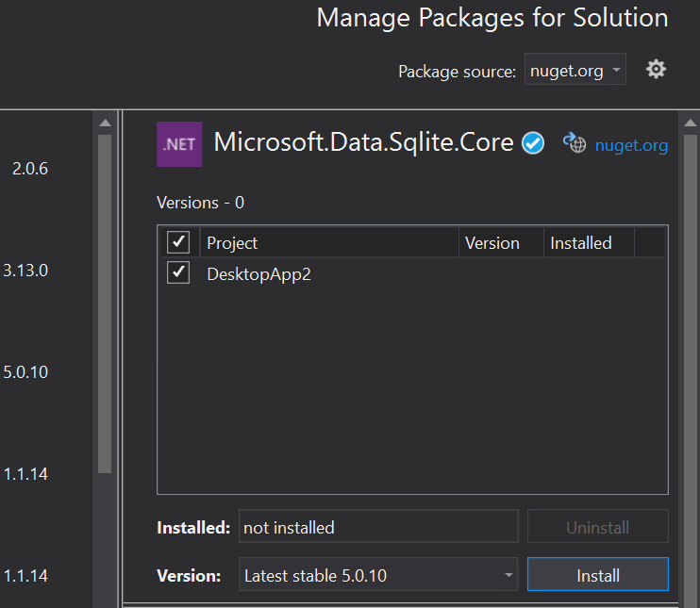Click the package list scrollbar thumb
Image resolution: width=700 pixels, height=608 pixels.
105,304
